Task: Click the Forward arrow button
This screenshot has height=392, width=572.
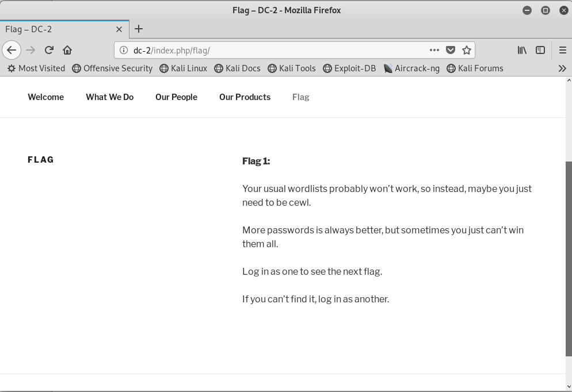Action: point(30,50)
